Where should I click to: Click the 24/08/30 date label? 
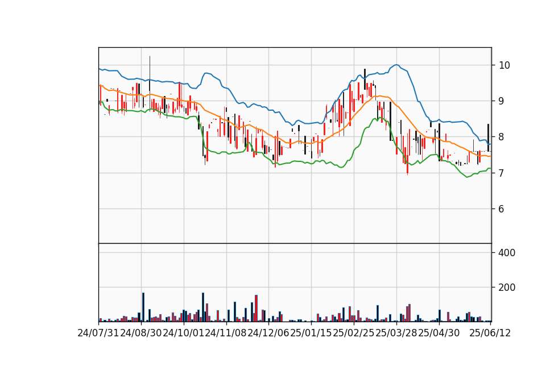coord(141,333)
